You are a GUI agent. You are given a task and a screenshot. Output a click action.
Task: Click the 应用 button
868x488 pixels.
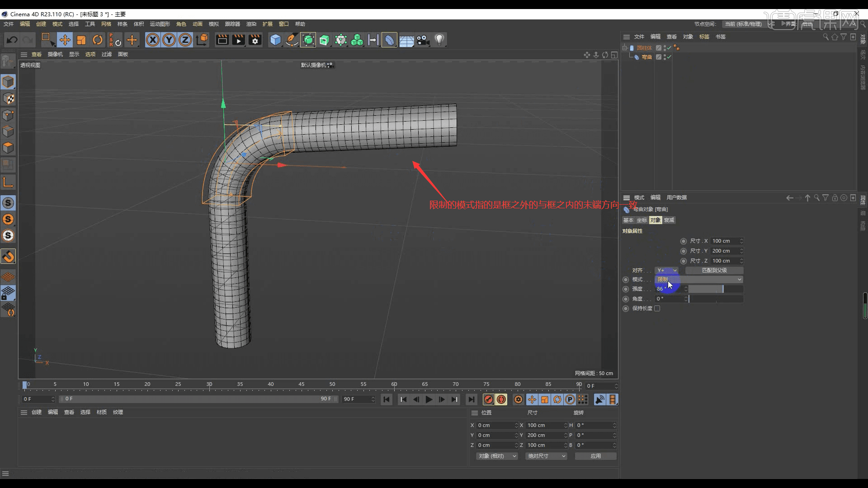click(596, 456)
